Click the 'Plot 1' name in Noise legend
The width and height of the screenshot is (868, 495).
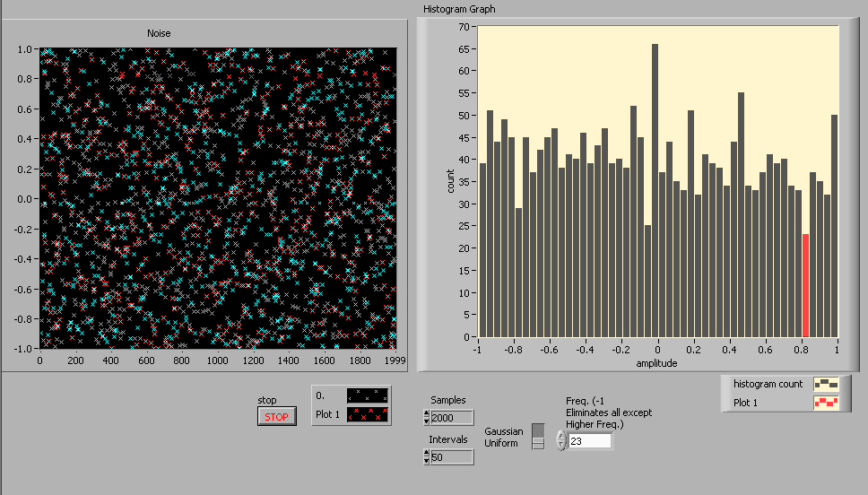(x=327, y=414)
